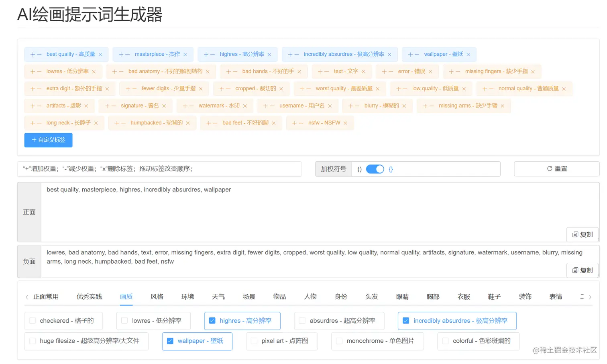This screenshot has height=364, width=607.
Task: Click minus on bad anatomy tag
Action: tap(121, 72)
